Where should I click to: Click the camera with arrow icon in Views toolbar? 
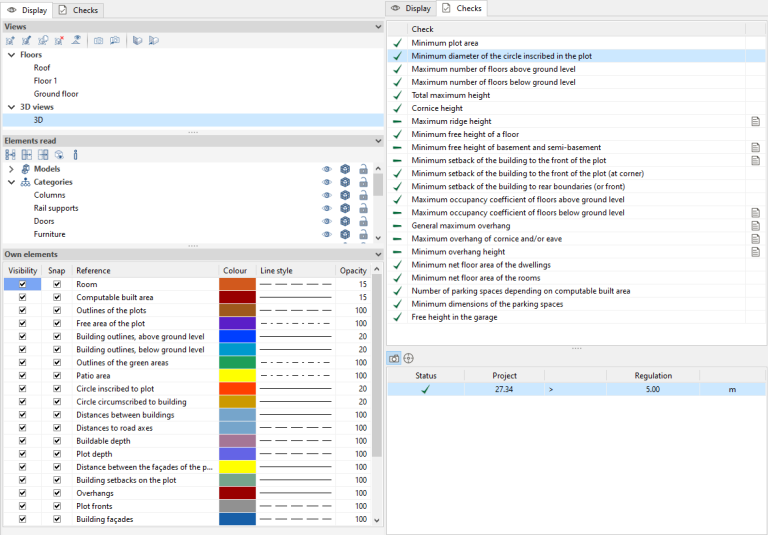pos(115,41)
